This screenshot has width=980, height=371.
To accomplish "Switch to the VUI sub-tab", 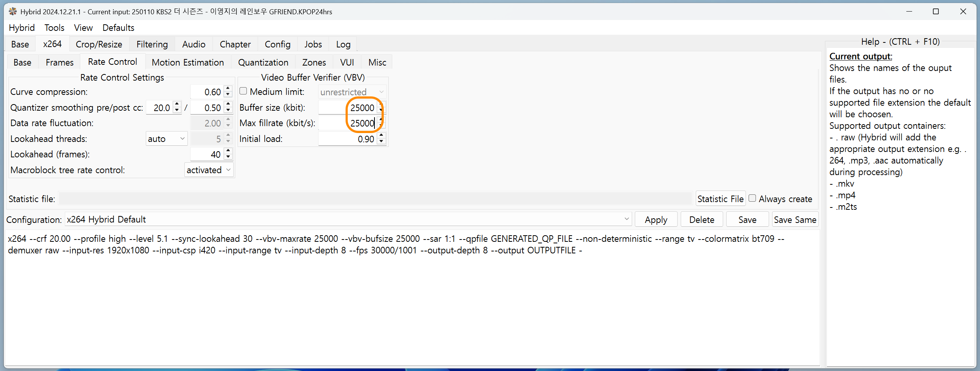I will coord(347,62).
